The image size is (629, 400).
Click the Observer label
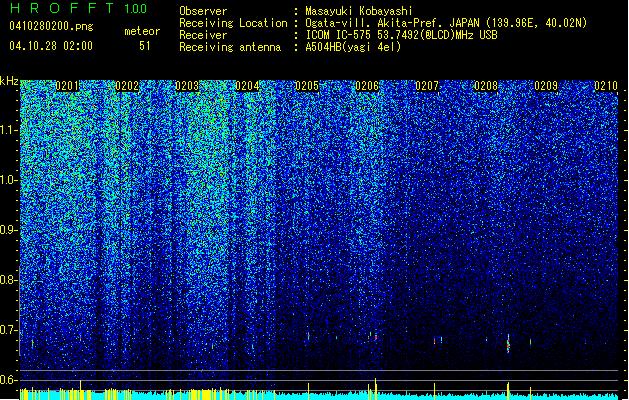pyautogui.click(x=203, y=11)
